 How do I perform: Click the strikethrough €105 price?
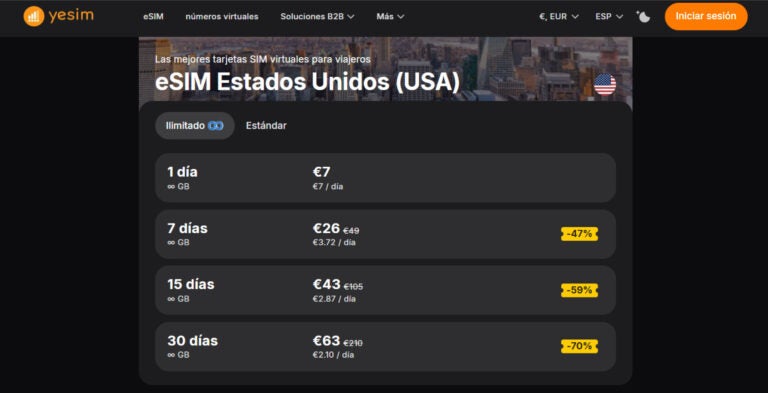pyautogui.click(x=353, y=287)
